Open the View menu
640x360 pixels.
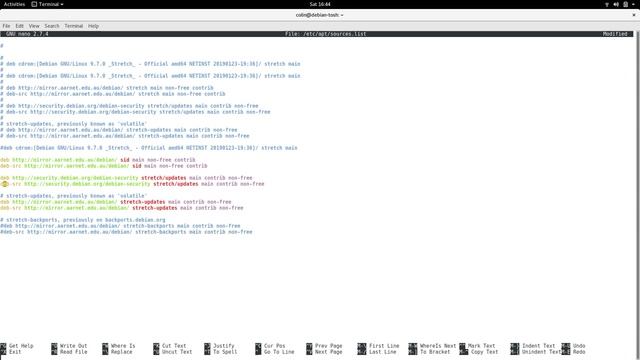pos(34,26)
